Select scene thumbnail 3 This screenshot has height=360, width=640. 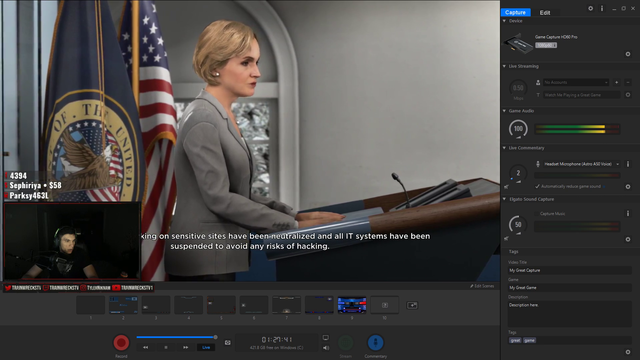[156, 305]
